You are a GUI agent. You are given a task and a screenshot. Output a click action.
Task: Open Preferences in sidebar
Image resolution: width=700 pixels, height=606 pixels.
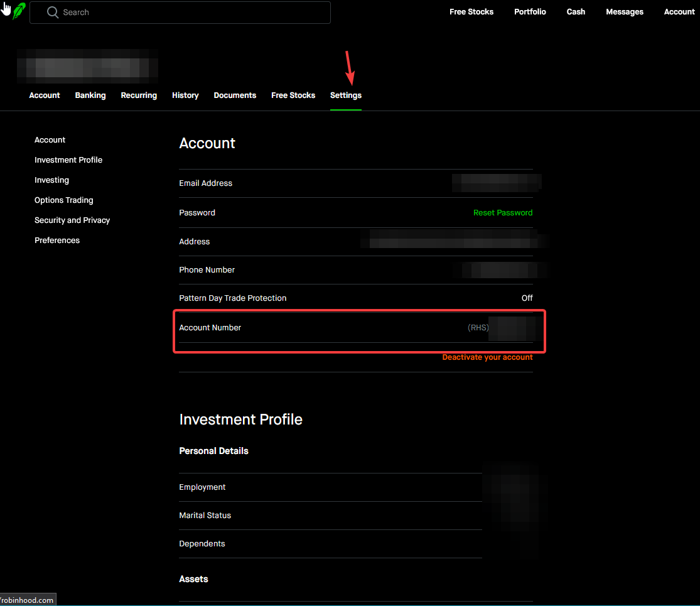[x=57, y=241]
